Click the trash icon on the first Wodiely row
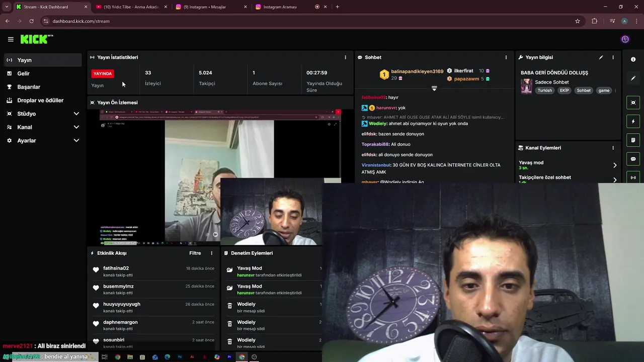The image size is (644, 362). click(229, 306)
